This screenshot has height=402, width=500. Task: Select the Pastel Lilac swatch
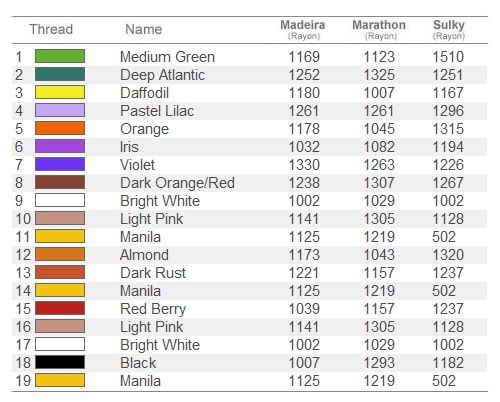60,110
